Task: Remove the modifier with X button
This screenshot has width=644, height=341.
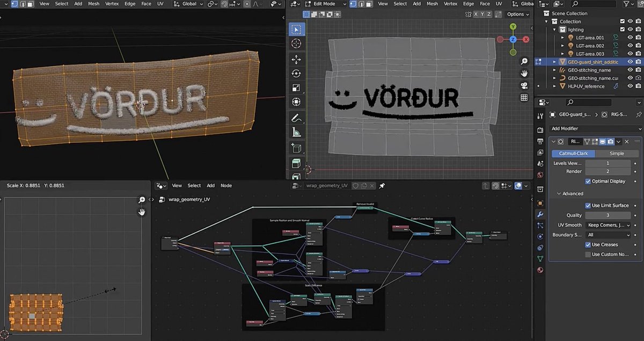Action: click(627, 142)
